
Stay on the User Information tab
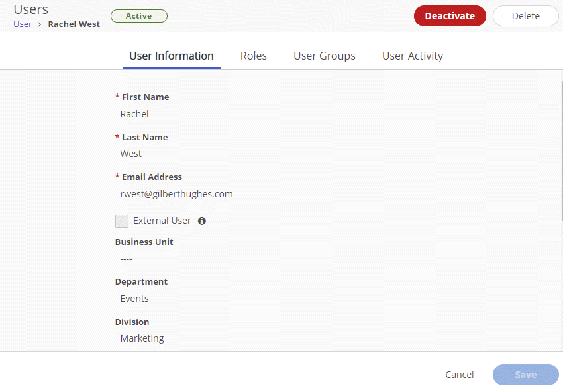point(171,56)
